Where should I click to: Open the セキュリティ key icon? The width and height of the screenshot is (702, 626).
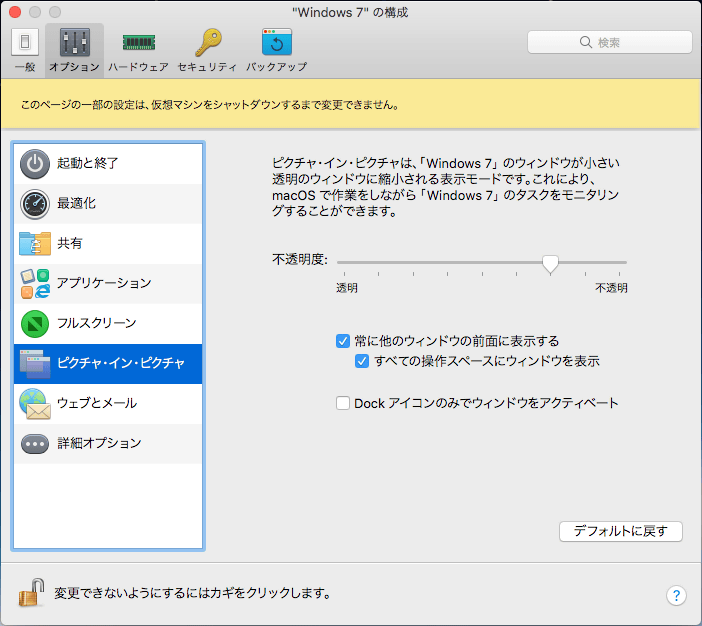pyautogui.click(x=208, y=43)
